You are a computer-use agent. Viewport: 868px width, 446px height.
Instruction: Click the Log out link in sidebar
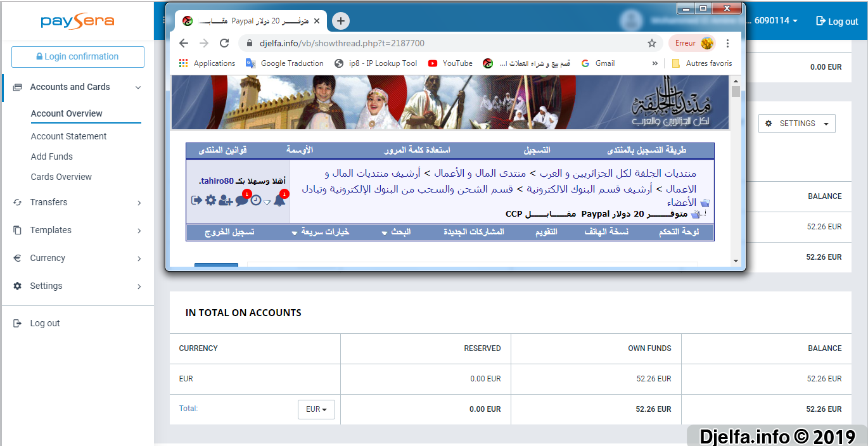coord(45,323)
